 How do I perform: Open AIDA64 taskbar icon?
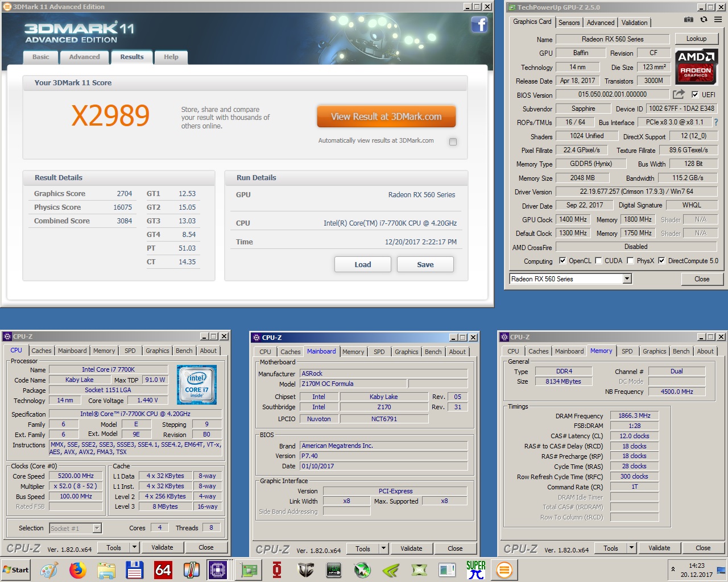pos(163,569)
